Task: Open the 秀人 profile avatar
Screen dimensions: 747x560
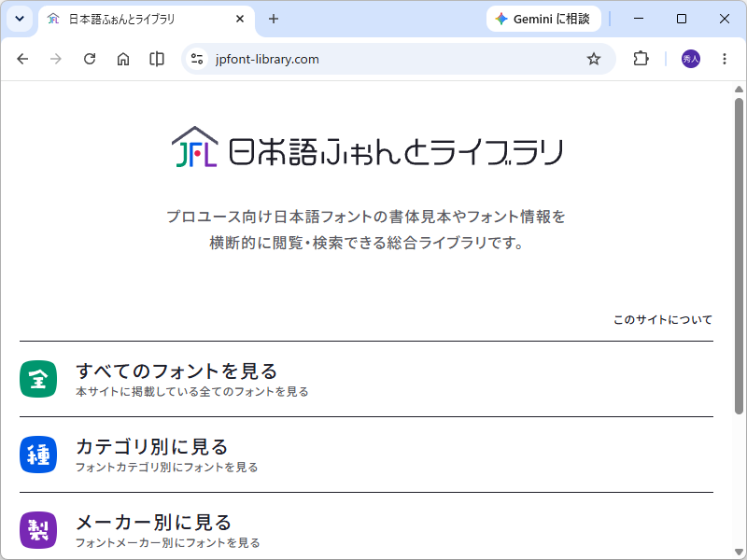Action: click(691, 59)
